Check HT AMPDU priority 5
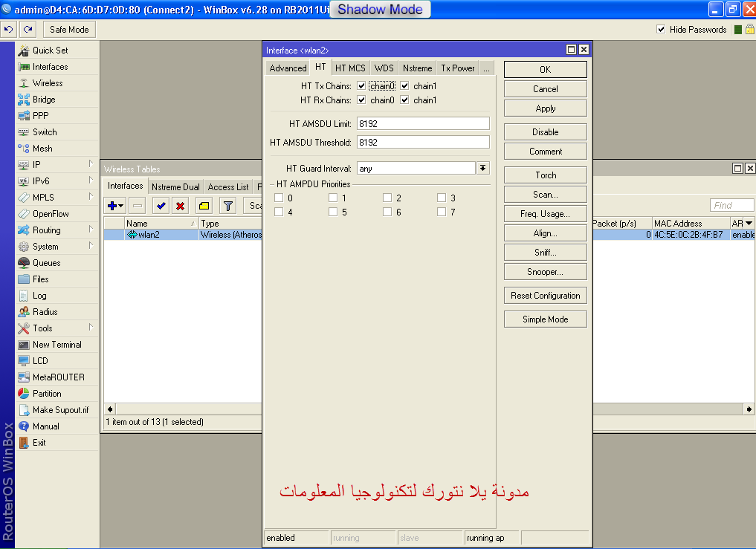 coord(333,212)
